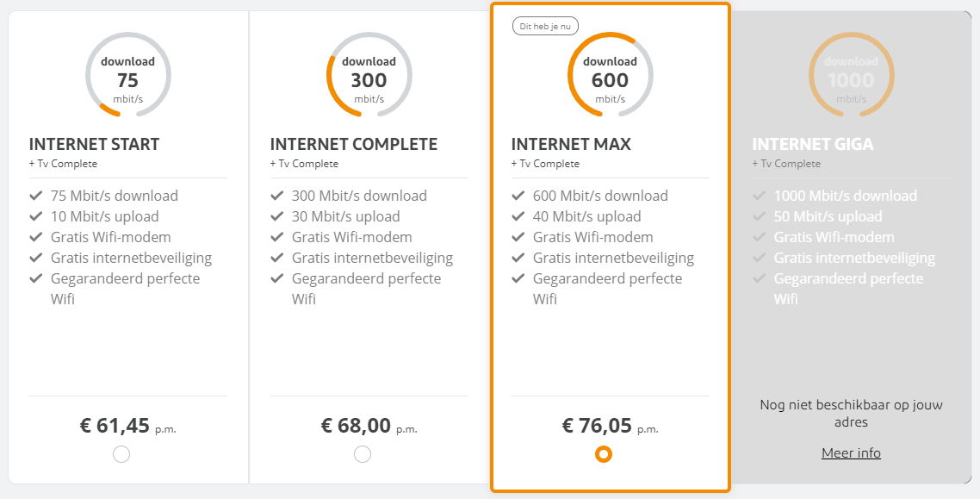Image resolution: width=980 pixels, height=499 pixels.
Task: Click the 600 mbit/s download gauge
Action: coord(611,74)
